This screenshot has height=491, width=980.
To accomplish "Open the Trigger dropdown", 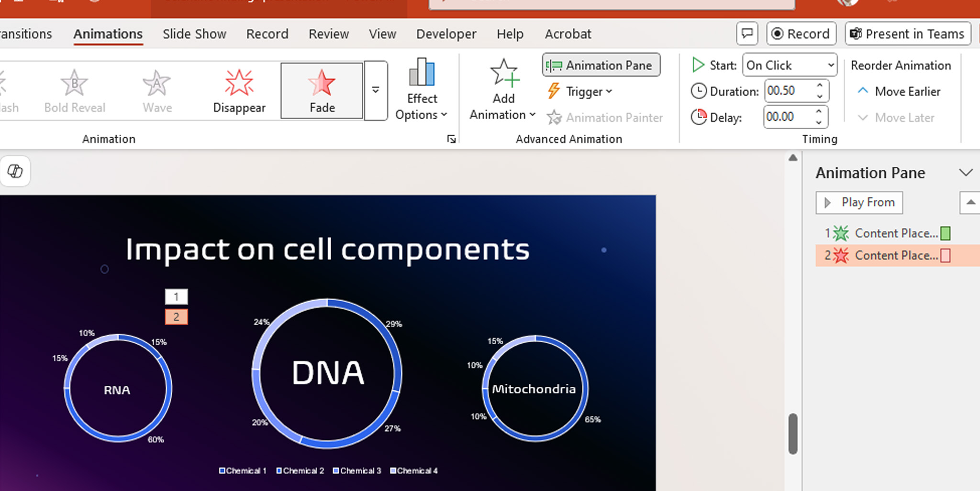I will tap(580, 91).
